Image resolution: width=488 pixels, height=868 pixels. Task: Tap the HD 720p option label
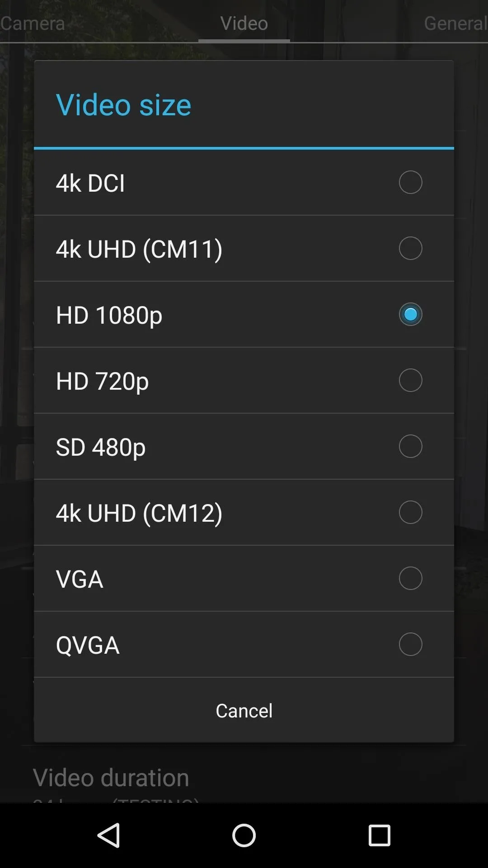[103, 381]
